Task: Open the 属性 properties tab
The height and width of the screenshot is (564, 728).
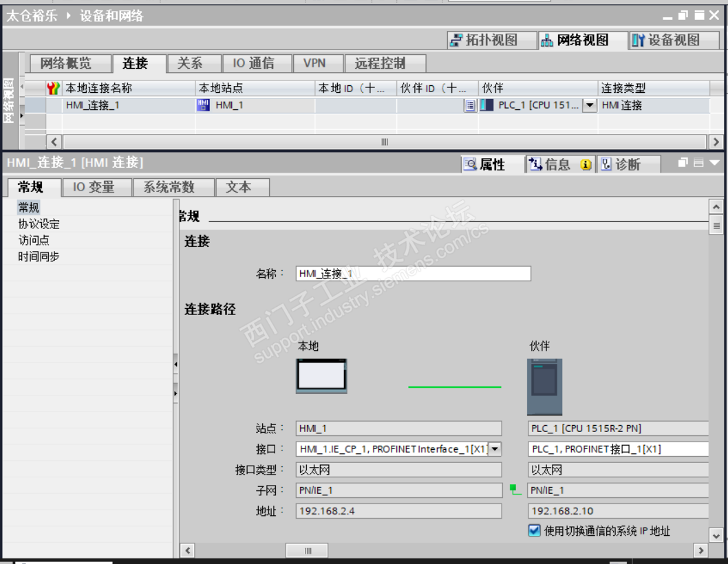Action: (492, 164)
